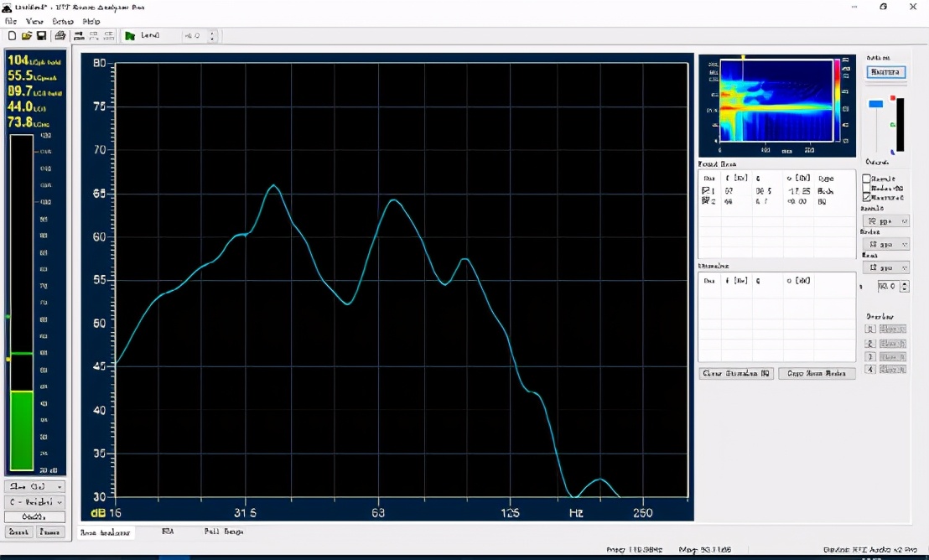Select the third layout view toolbar icon
Screen dimensions: 929x560
pos(109,35)
